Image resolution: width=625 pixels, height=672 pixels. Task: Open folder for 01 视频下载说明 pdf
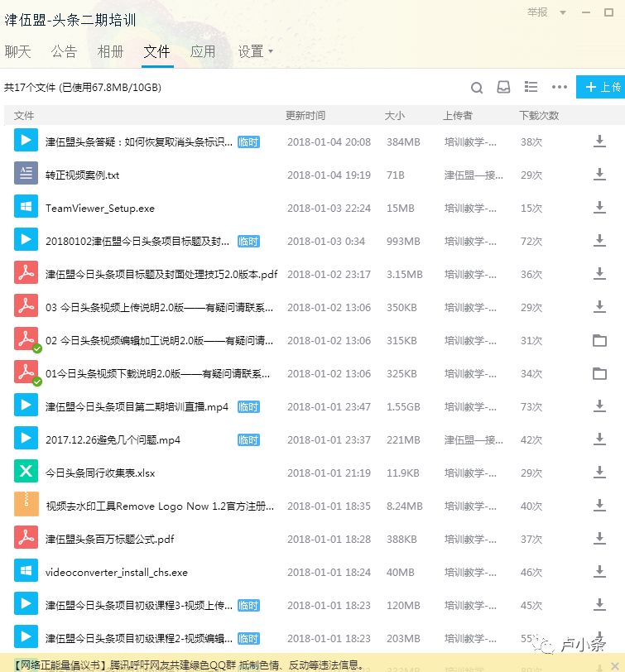coord(599,373)
